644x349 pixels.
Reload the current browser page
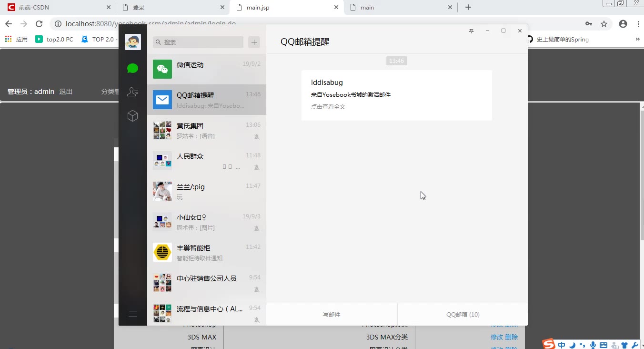[x=39, y=24]
